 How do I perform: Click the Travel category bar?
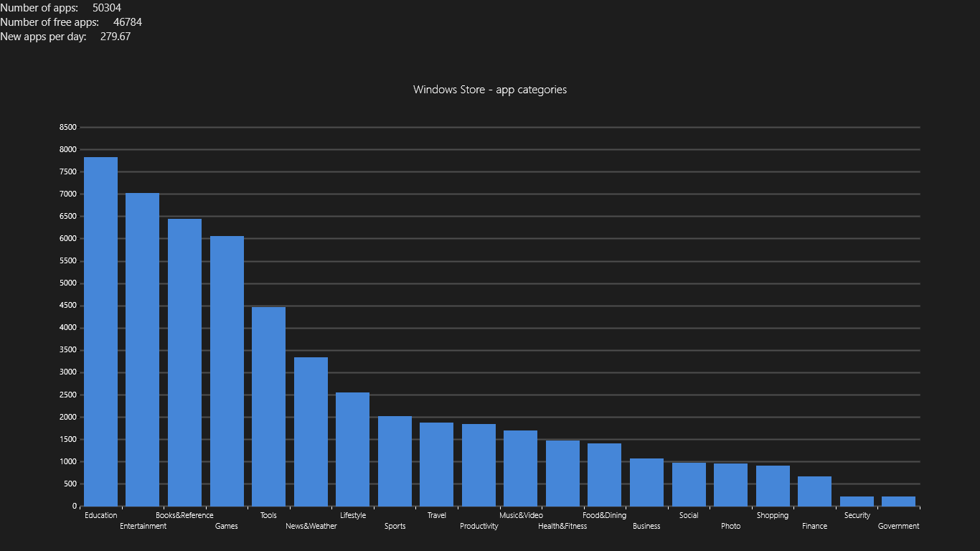436,464
